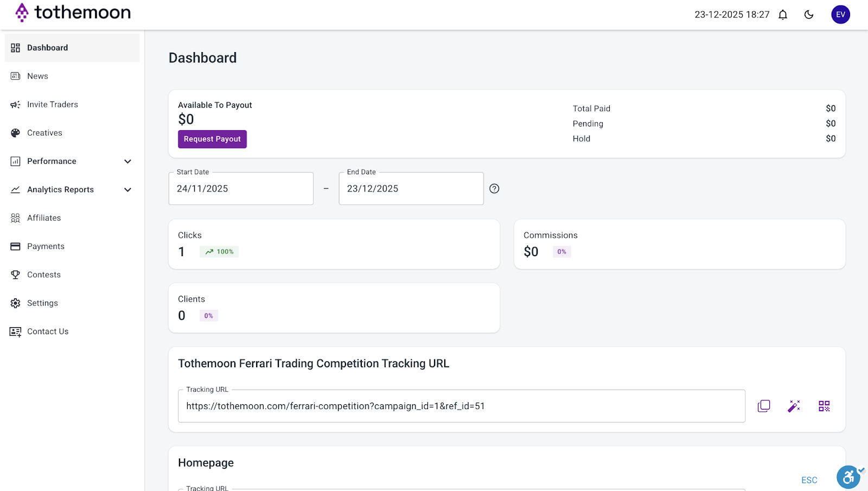
Task: Click the Ferrari competition Tracking URL field
Action: (x=462, y=406)
